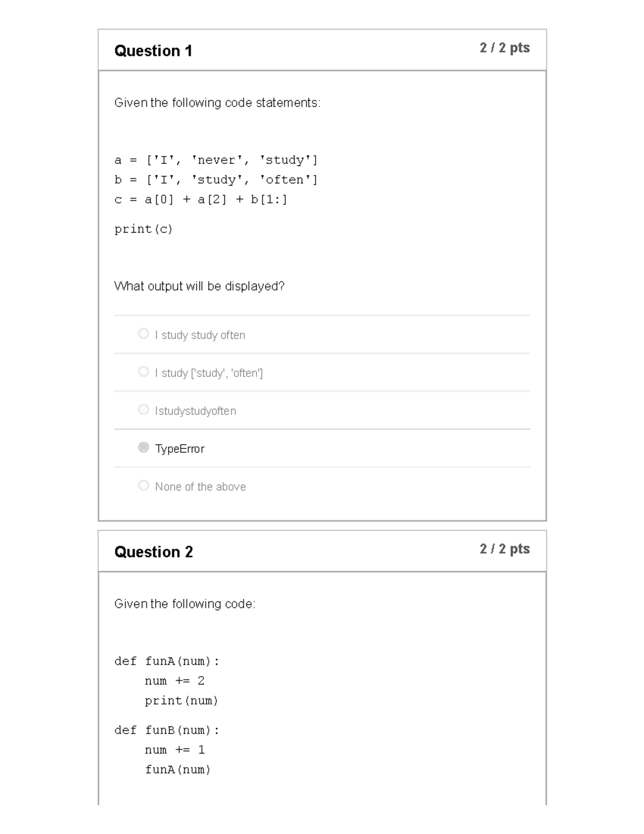Click the 'num += 1' code line
This screenshot has width=644, height=834.
[x=174, y=750]
